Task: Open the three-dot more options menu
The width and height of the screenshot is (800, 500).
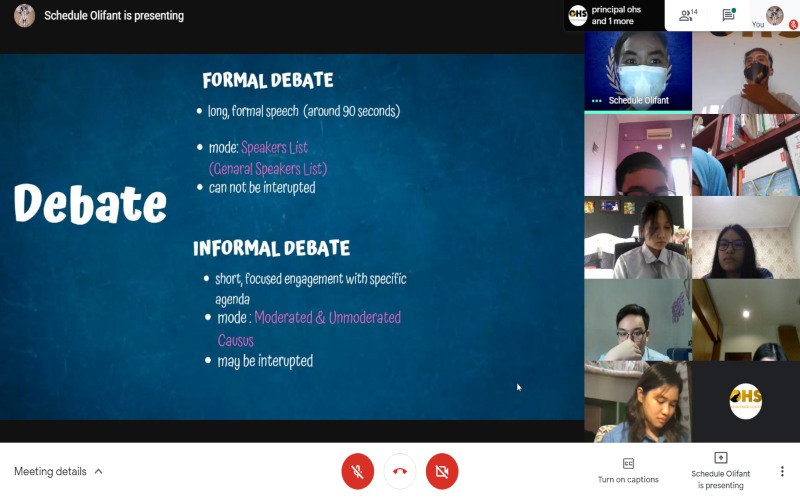Action: 782,471
